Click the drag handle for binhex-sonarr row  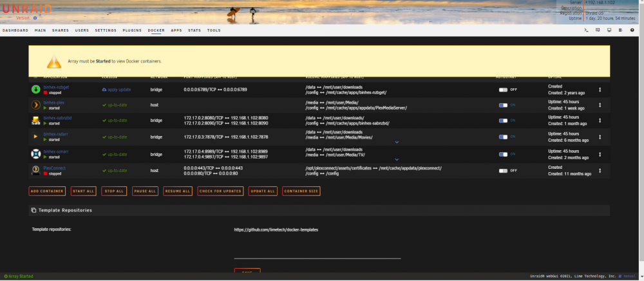click(x=600, y=154)
